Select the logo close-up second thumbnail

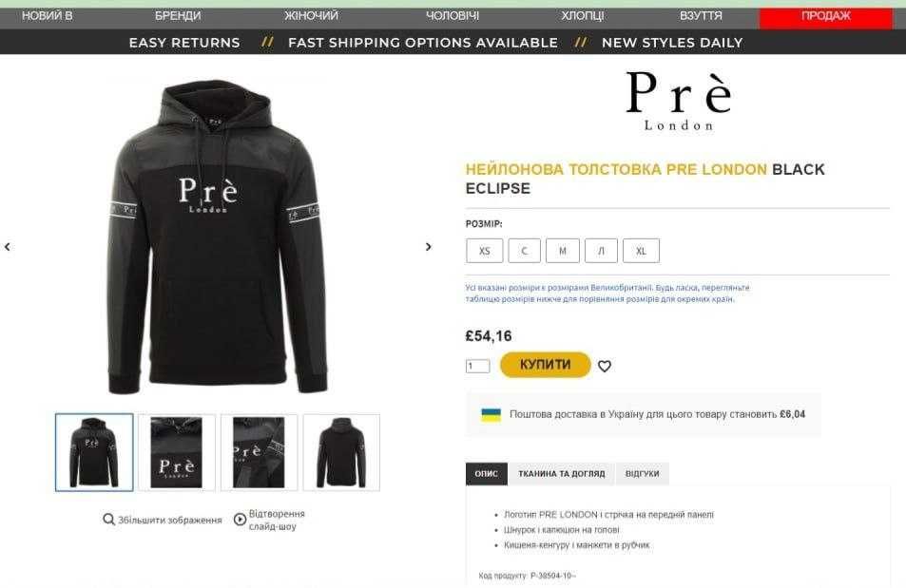tap(176, 452)
